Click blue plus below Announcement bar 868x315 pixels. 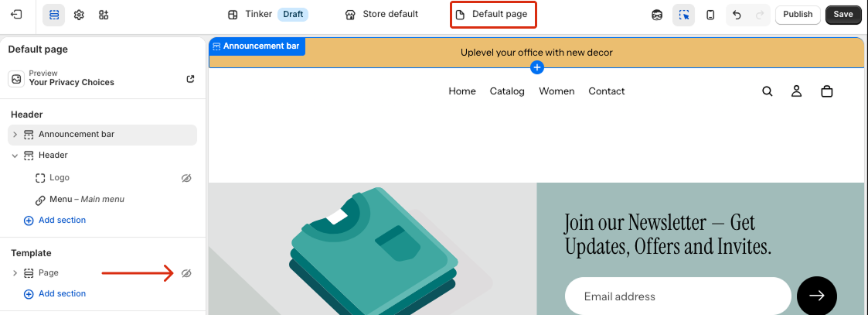click(x=537, y=68)
